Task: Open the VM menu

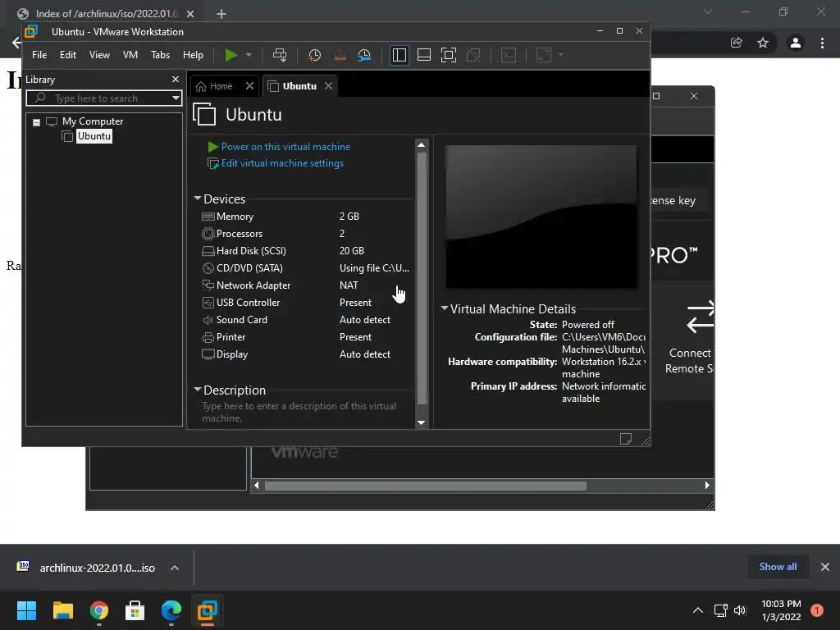Action: (x=130, y=55)
